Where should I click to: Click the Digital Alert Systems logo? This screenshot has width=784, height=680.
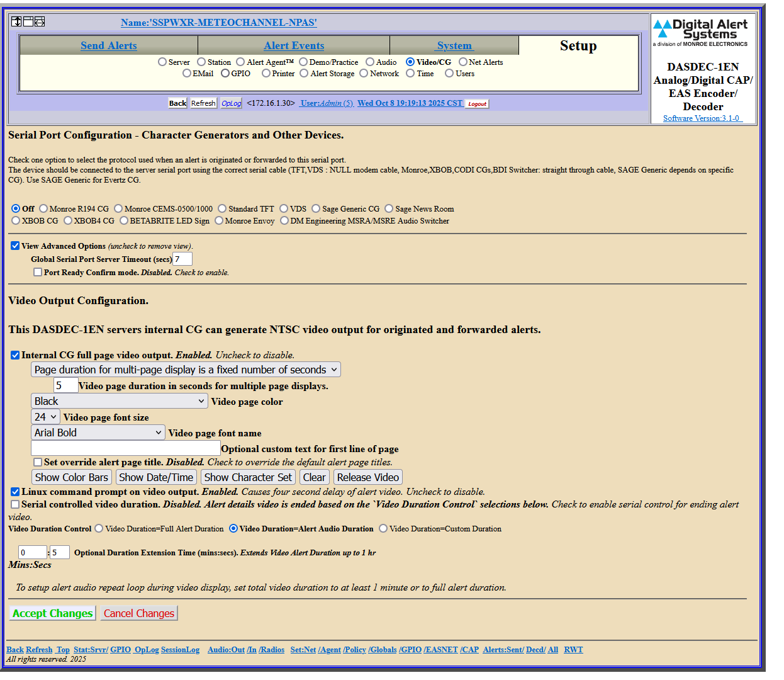pyautogui.click(x=700, y=33)
